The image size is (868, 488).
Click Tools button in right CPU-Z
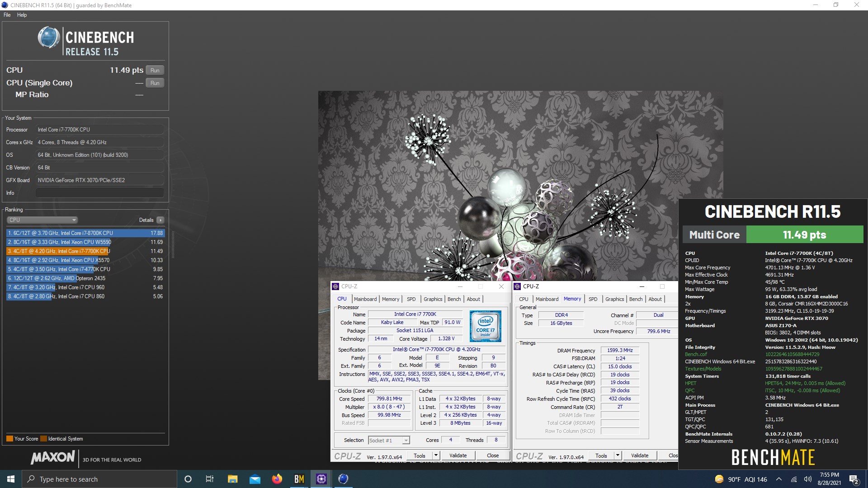601,455
